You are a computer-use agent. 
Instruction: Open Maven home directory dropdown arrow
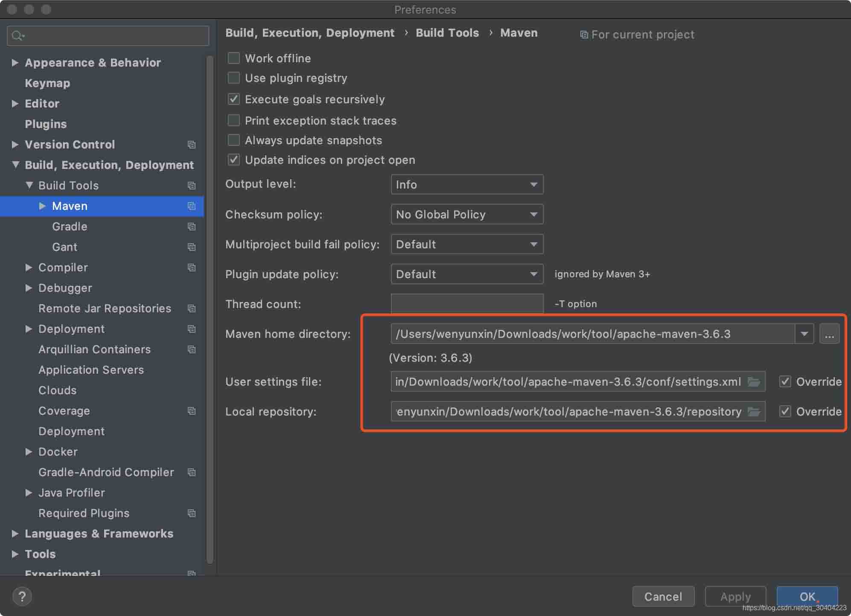pos(804,334)
